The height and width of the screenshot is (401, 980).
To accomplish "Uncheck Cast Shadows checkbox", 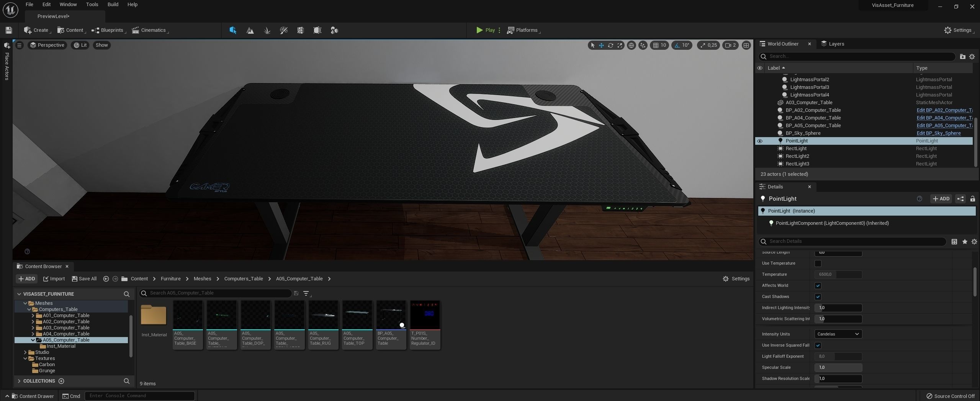I will 818,297.
